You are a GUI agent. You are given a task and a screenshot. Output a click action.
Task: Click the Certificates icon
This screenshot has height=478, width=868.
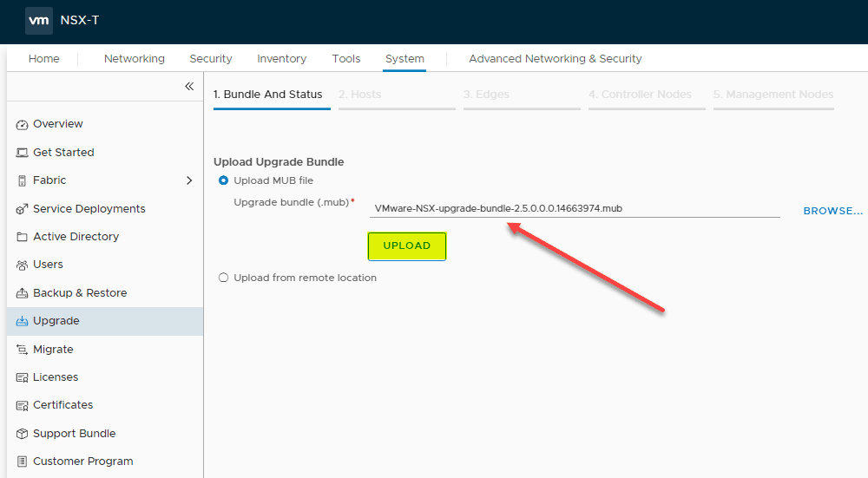pyautogui.click(x=23, y=405)
